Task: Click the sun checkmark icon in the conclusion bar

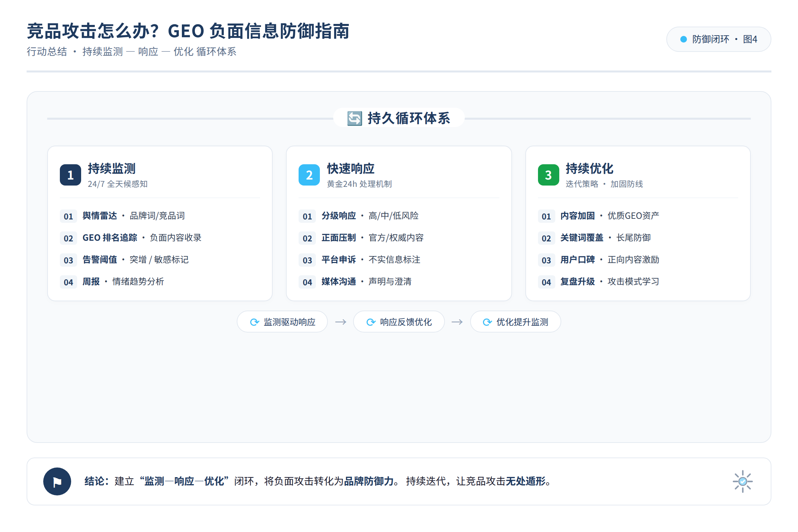Action: click(x=742, y=481)
